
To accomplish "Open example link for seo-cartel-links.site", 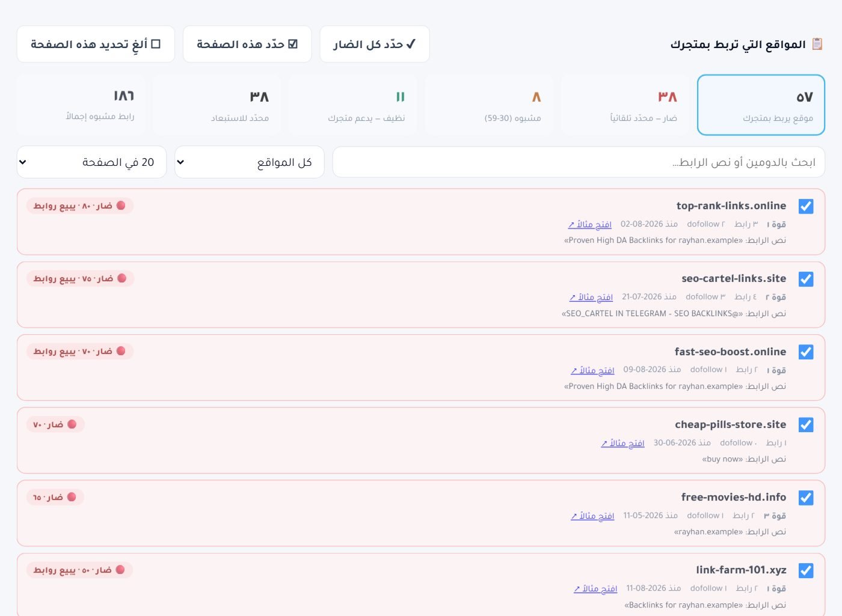I will pyautogui.click(x=591, y=297).
